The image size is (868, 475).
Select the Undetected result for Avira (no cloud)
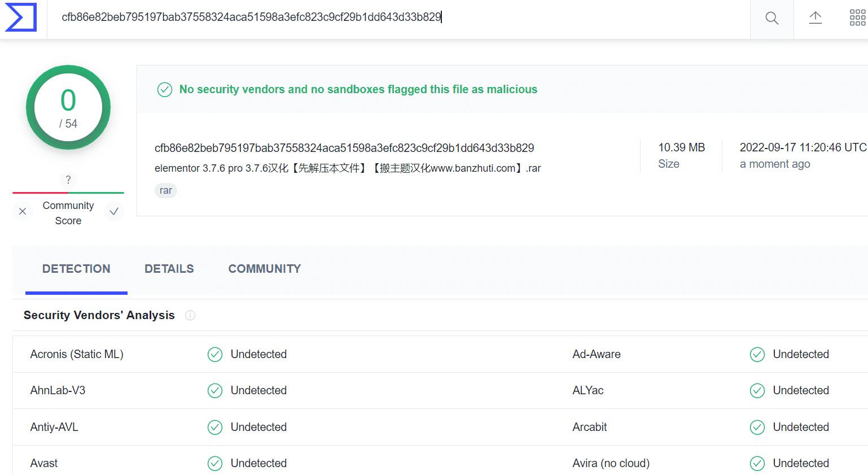(x=801, y=463)
